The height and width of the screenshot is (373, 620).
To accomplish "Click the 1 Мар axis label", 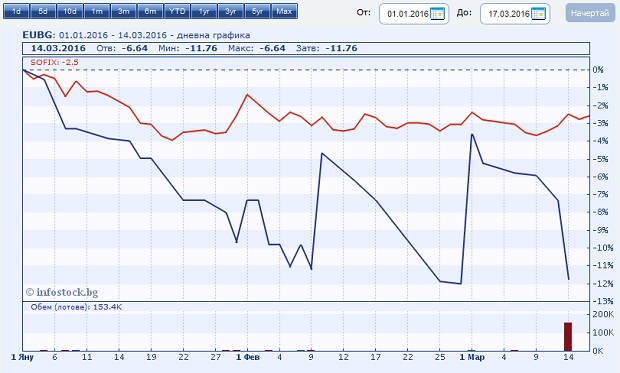I will coord(472,357).
